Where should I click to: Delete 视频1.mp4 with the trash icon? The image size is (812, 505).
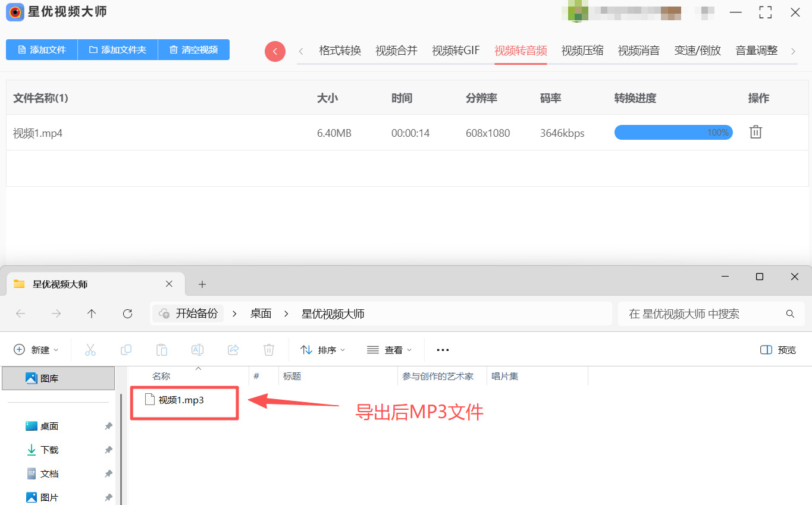coord(755,132)
